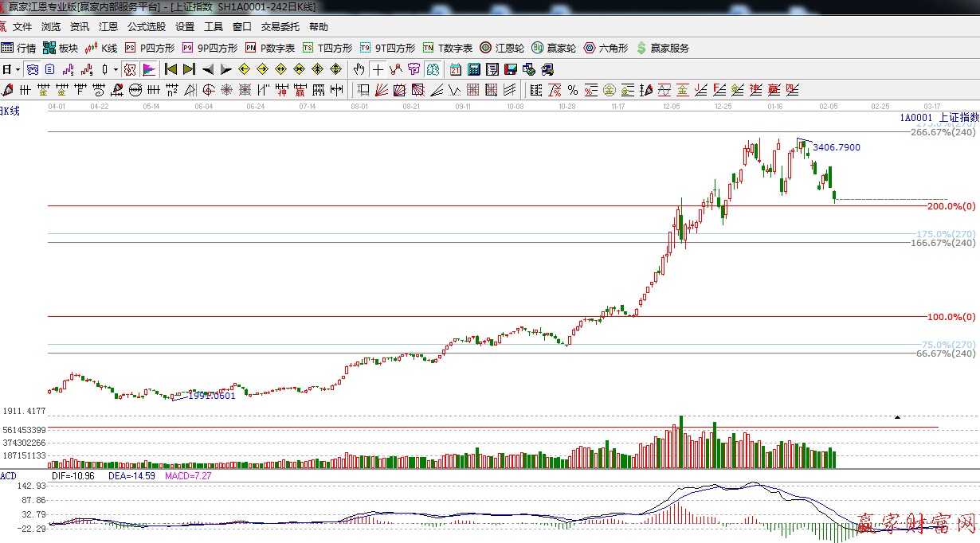980x543 pixels.
Task: Open the 交易委托 trading menu
Action: tap(278, 26)
